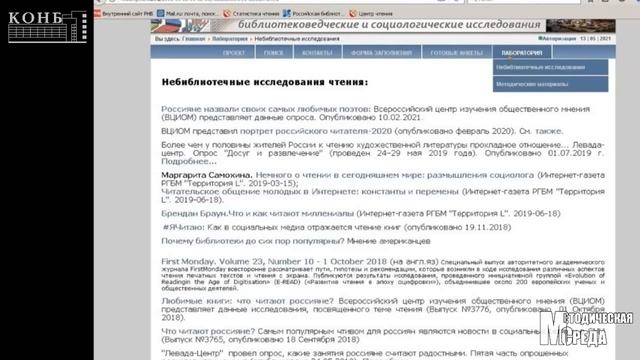Click the site header banner image

point(383,25)
